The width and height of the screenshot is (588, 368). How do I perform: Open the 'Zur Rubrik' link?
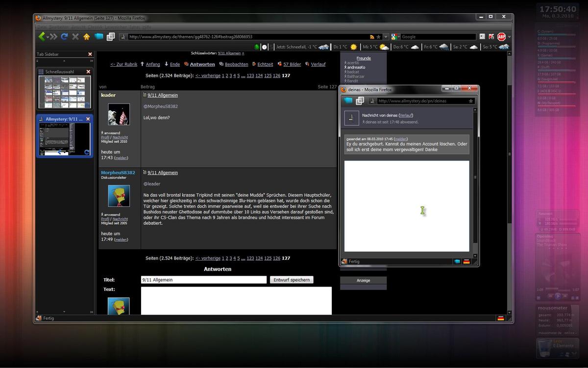[x=123, y=64]
